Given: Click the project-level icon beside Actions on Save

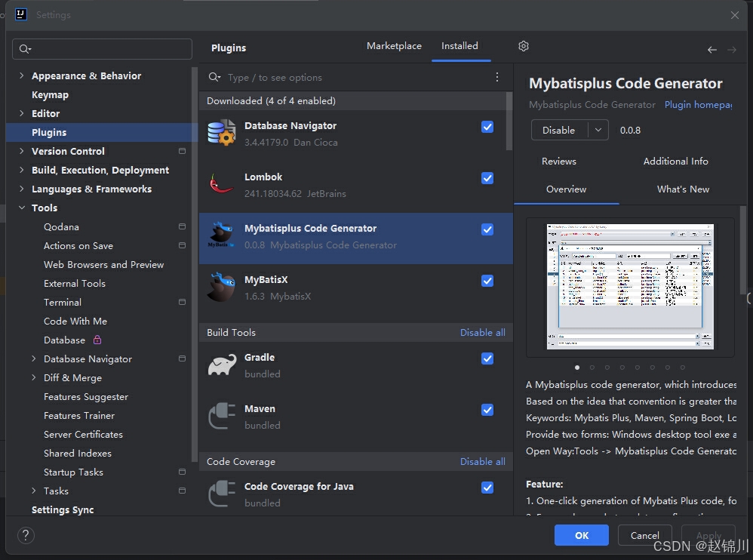Looking at the screenshot, I should [182, 245].
